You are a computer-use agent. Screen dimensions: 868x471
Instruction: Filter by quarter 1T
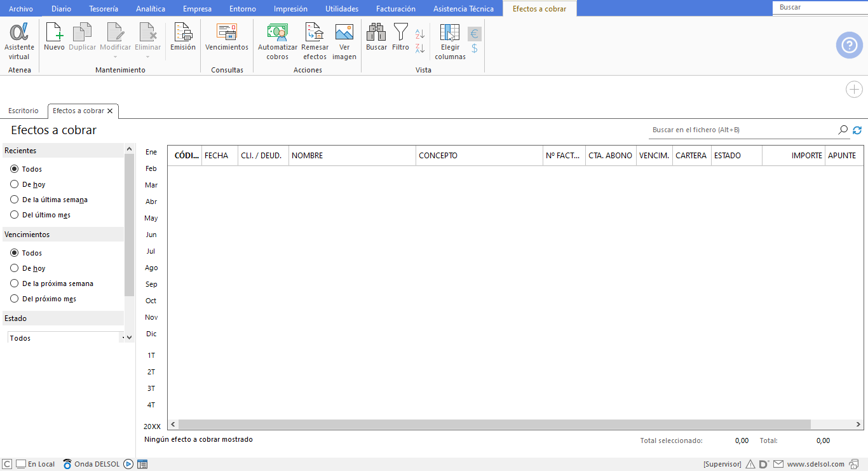(151, 355)
